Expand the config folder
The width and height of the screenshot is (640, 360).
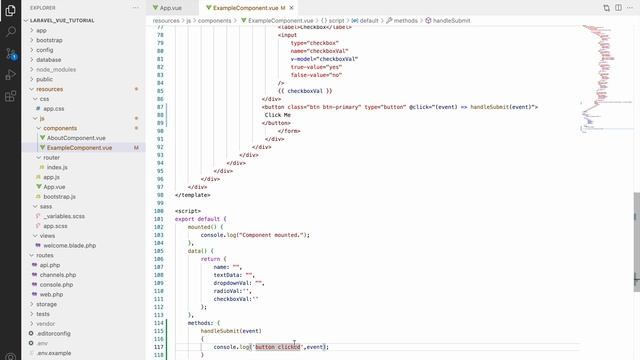pos(44,50)
